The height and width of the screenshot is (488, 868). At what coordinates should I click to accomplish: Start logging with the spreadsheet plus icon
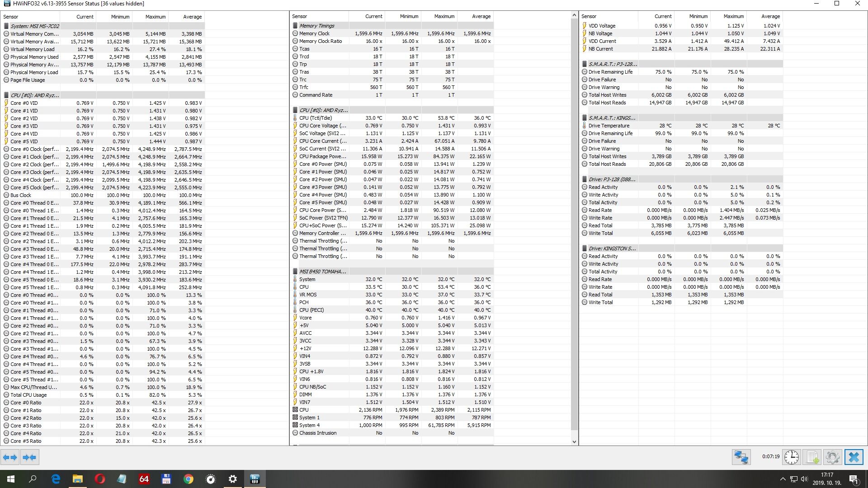tap(812, 457)
